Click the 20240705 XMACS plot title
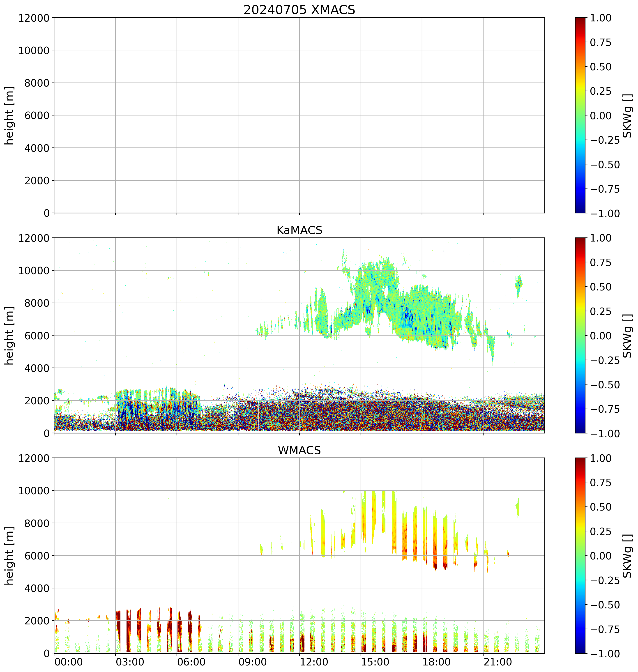 299,10
